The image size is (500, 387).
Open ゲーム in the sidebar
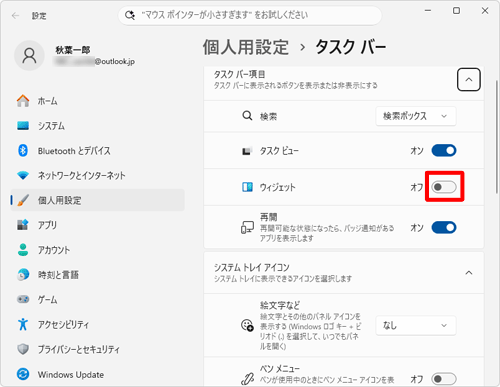(x=97, y=299)
